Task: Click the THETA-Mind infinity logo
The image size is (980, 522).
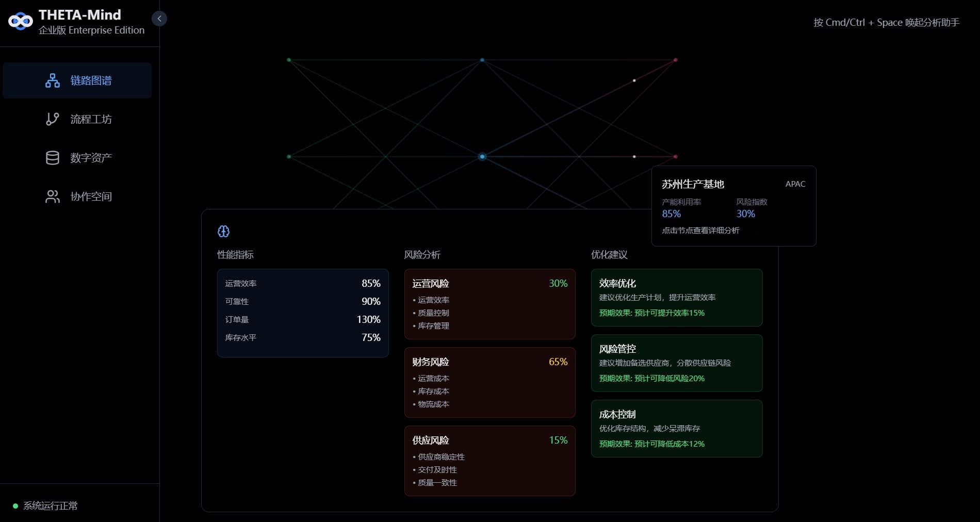Action: click(x=21, y=21)
